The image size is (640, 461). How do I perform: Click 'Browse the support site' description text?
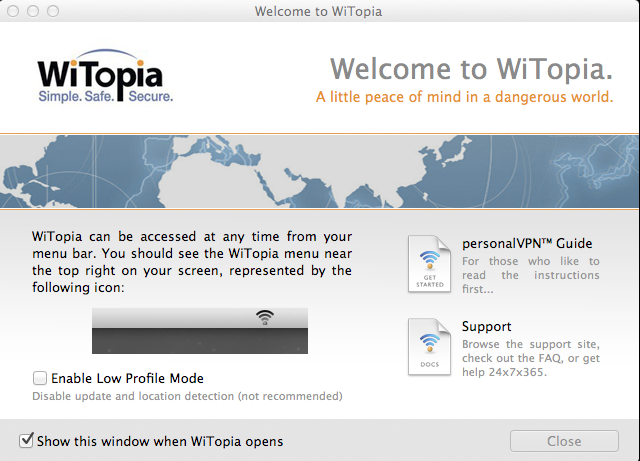click(531, 358)
